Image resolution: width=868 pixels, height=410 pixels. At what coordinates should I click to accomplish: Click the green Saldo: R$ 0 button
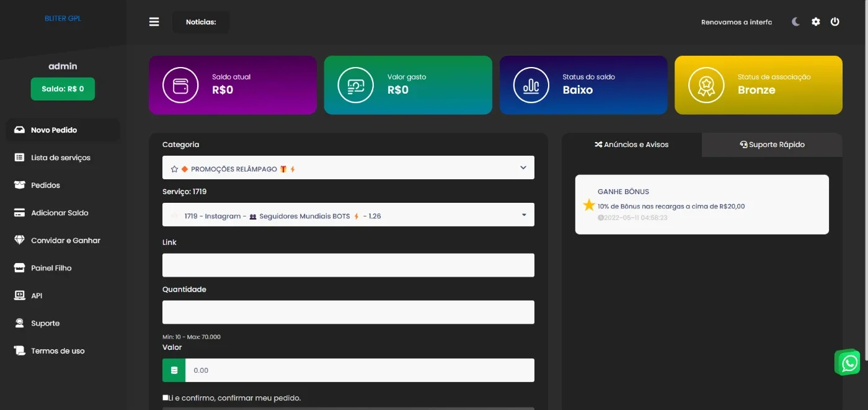point(63,89)
